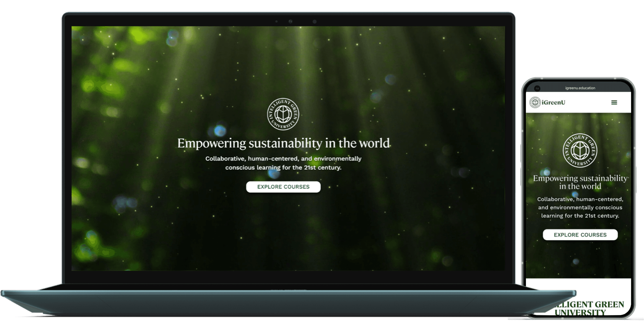Tap the Collaborative, human-centered paragraph on phone
The width and height of the screenshot is (644, 323).
point(580,207)
